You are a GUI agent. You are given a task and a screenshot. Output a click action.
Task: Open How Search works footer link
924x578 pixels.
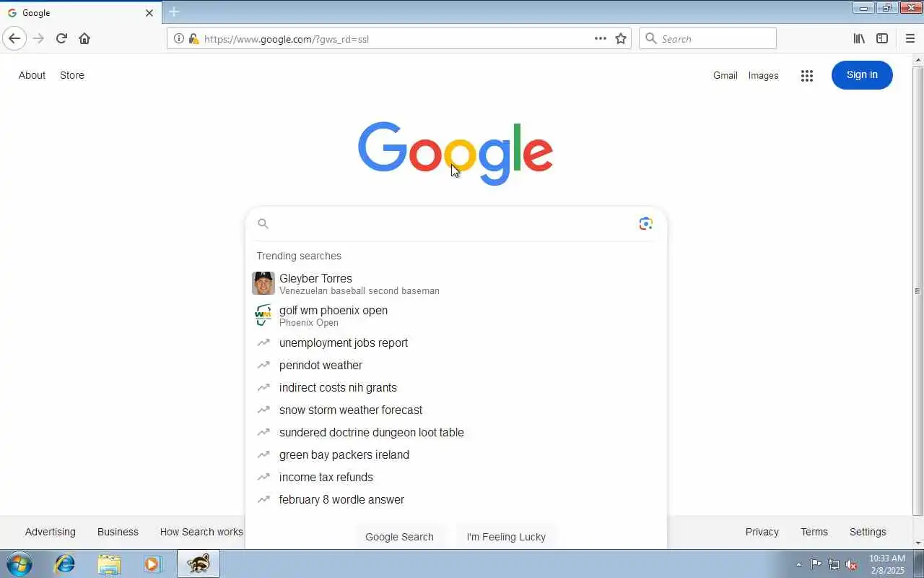coord(201,532)
